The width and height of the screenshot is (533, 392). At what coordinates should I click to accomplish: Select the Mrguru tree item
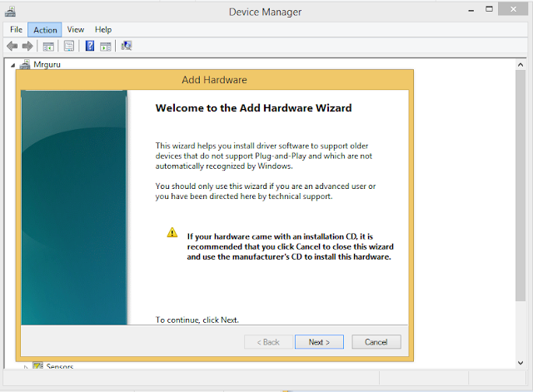[x=47, y=65]
